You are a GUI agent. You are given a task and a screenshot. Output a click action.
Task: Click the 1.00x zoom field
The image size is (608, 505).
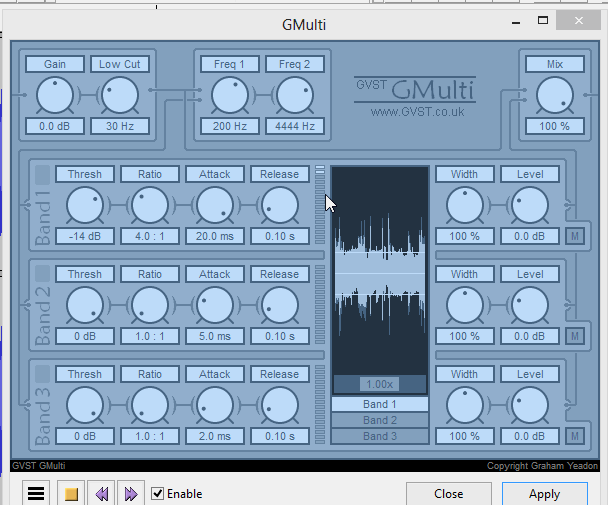[379, 384]
